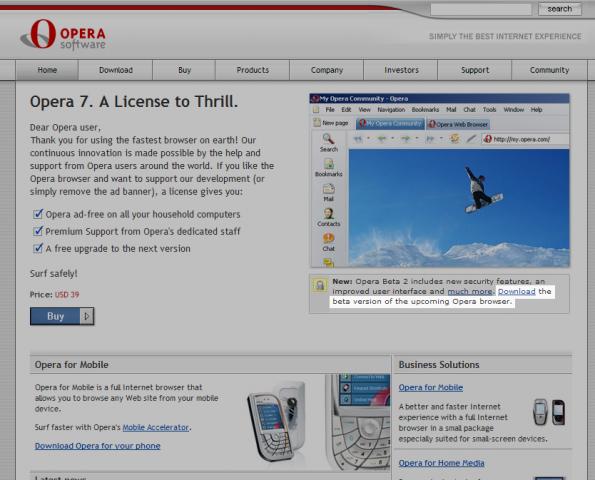This screenshot has width=595, height=480.
Task: Click the search input field
Action: (x=481, y=9)
